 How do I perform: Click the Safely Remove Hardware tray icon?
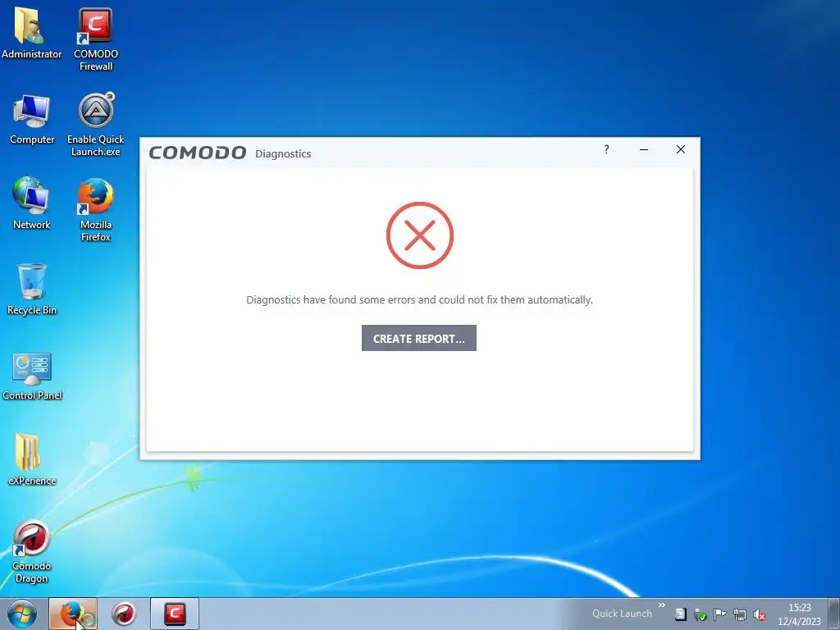point(701,615)
